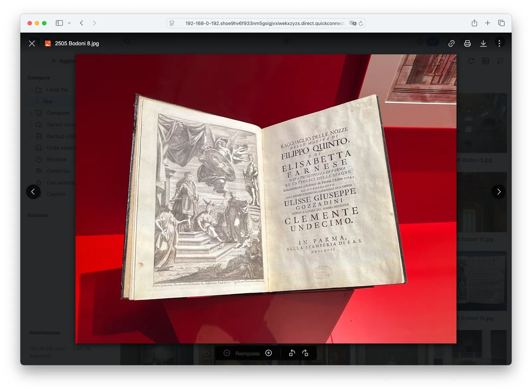Select I miei file in the sidebar

(57, 90)
